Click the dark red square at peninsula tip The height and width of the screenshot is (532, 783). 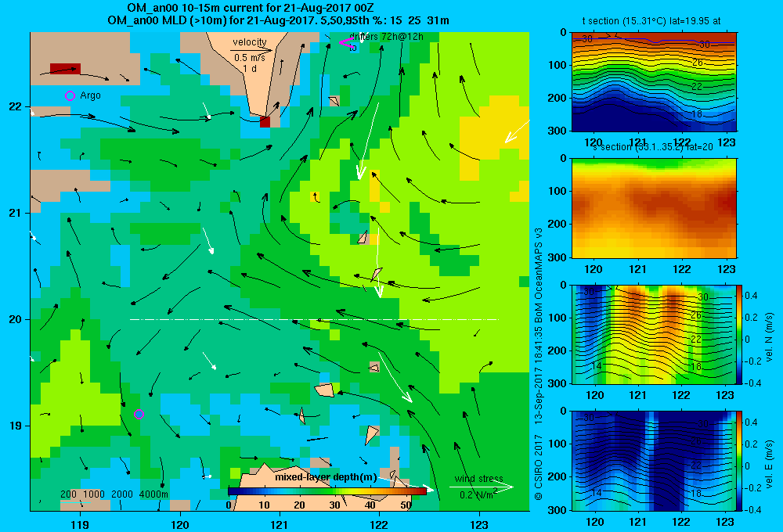coord(265,122)
